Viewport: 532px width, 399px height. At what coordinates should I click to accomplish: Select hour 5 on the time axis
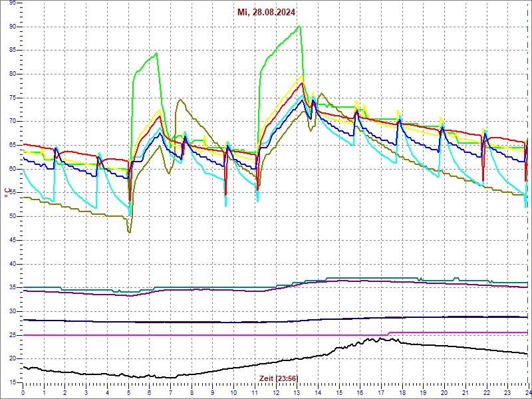[128, 392]
